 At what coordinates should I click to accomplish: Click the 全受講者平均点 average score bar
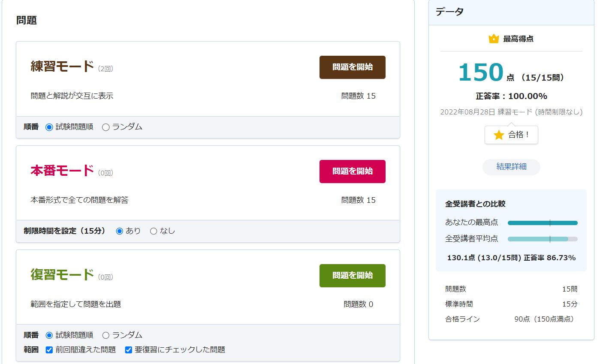coord(543,238)
